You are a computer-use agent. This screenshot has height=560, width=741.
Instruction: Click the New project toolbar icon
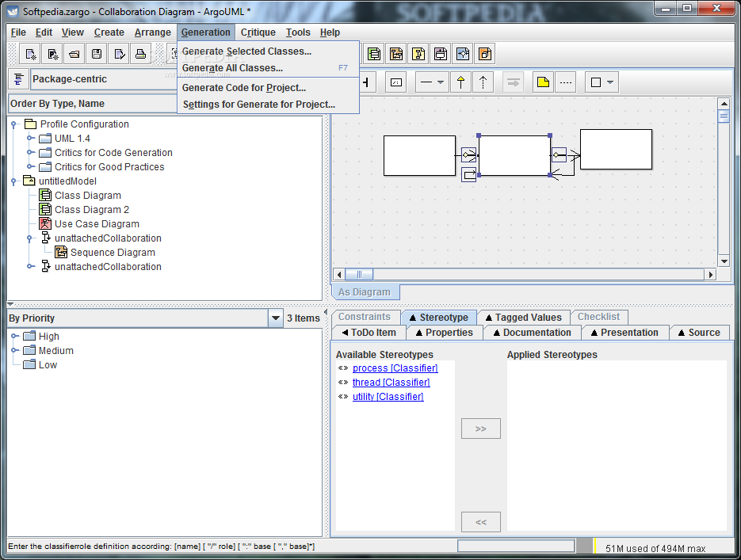point(31,54)
